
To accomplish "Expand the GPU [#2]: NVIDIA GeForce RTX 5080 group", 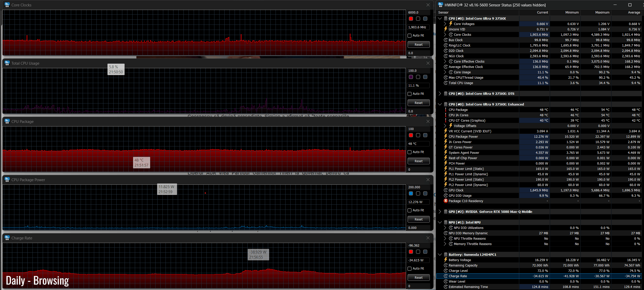I will [440, 212].
